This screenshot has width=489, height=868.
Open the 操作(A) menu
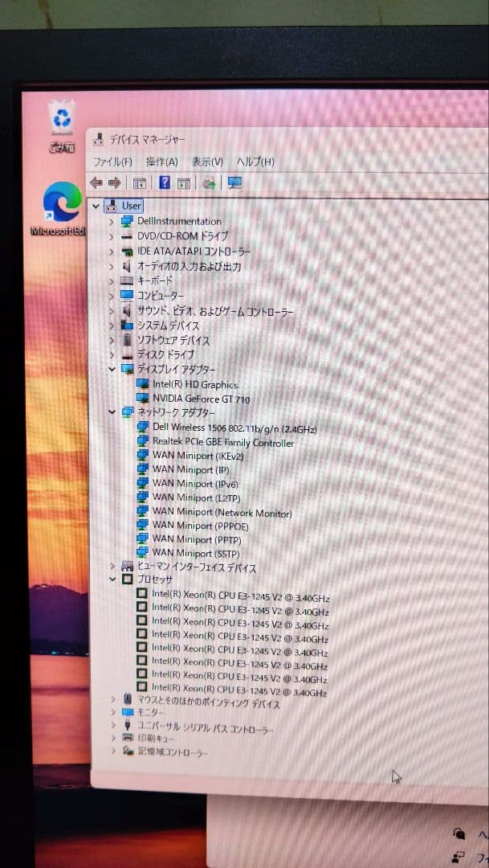coord(161,162)
